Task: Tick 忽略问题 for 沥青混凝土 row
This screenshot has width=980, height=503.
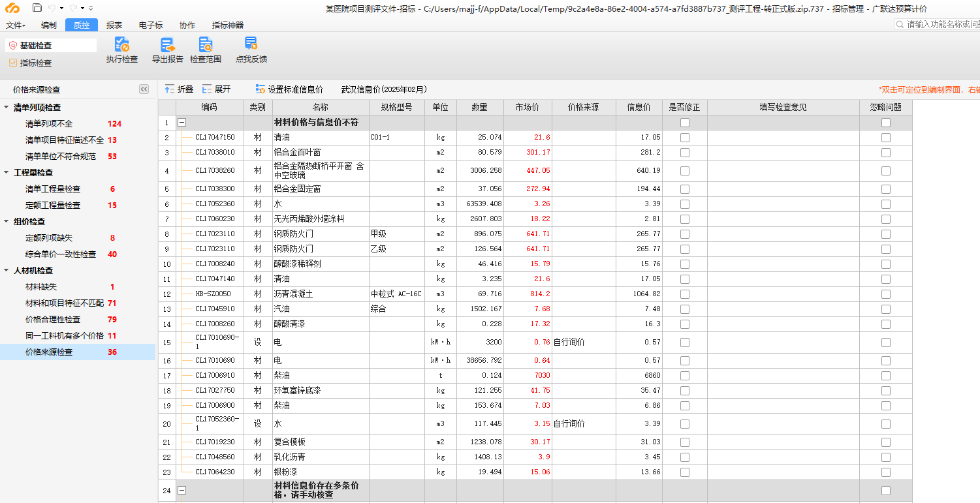Action: coord(885,294)
